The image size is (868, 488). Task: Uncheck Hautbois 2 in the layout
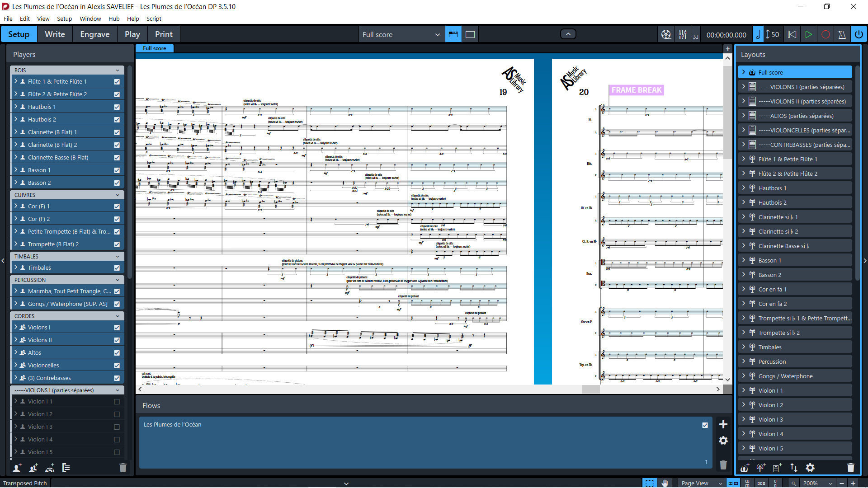click(x=117, y=120)
